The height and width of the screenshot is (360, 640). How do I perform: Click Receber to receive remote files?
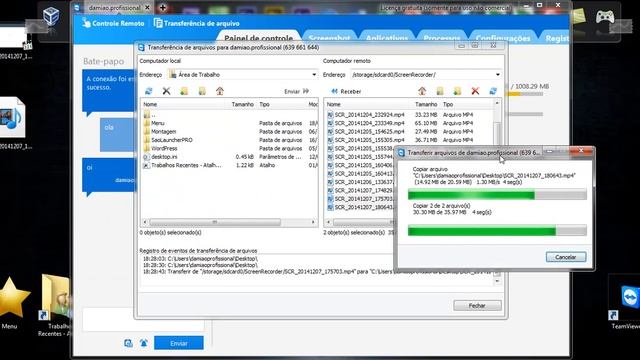346,91
